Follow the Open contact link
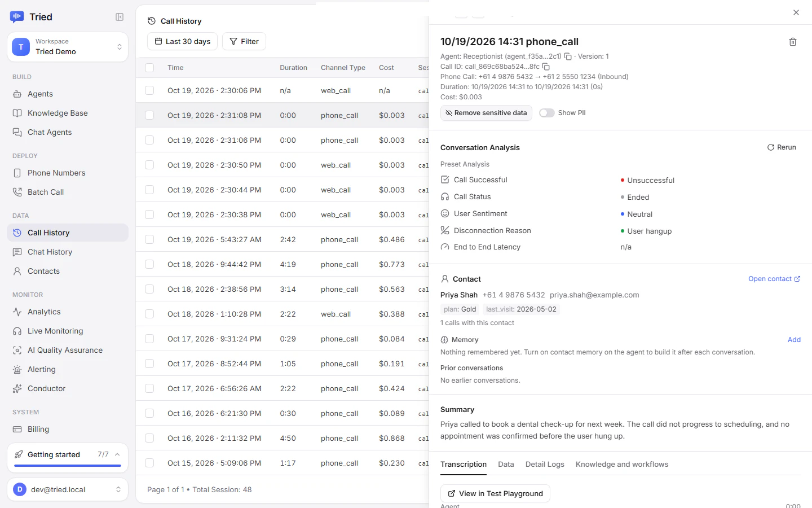 coord(774,279)
